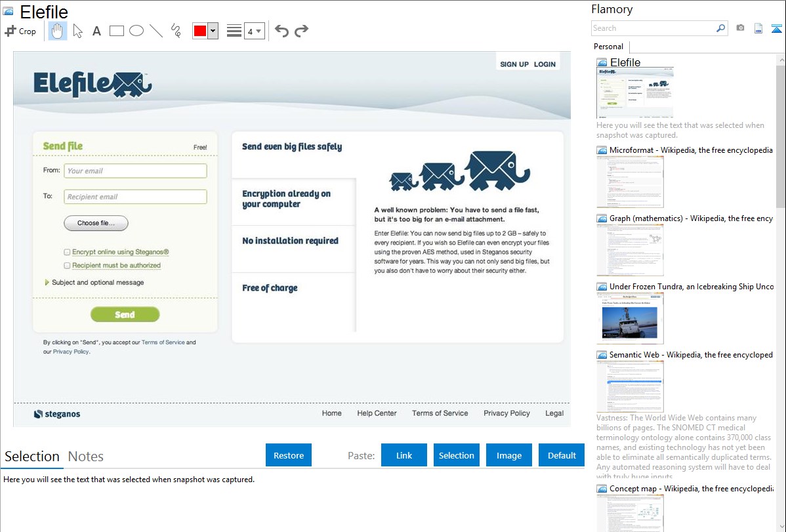Click the Elefile sidebar entry browser icon
This screenshot has width=786, height=532.
(602, 63)
